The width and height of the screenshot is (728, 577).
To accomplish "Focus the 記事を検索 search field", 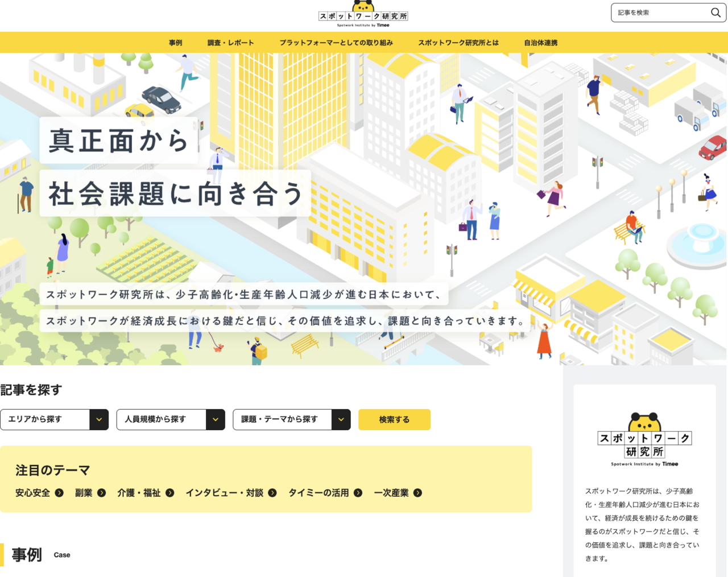I will [x=661, y=13].
